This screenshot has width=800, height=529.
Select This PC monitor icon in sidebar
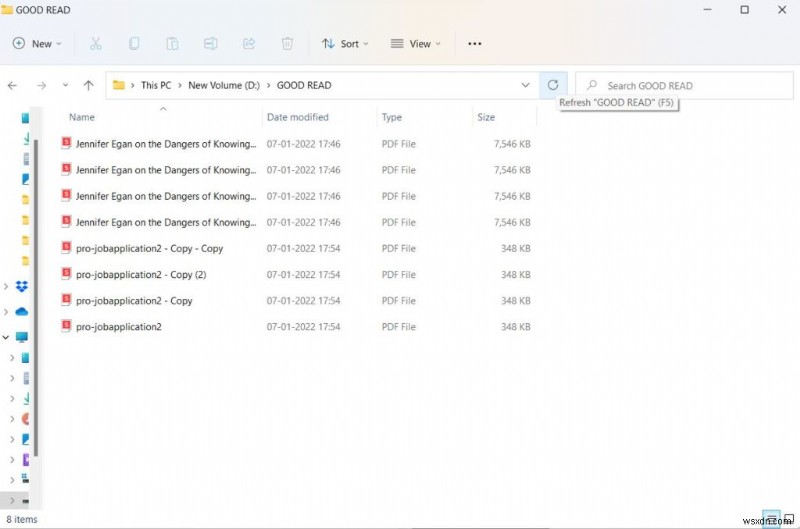[21, 337]
